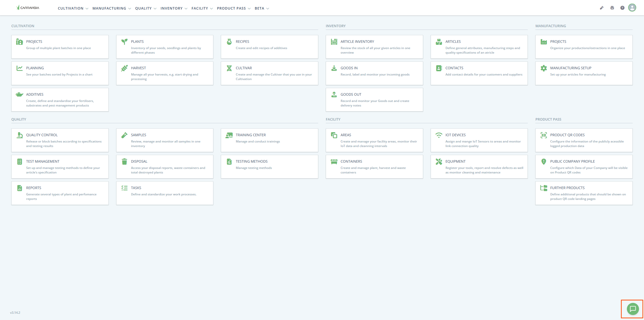Viewport: 644px width, 320px height.
Task: Click the Manufacturing Setup gear icon
Action: [544, 68]
